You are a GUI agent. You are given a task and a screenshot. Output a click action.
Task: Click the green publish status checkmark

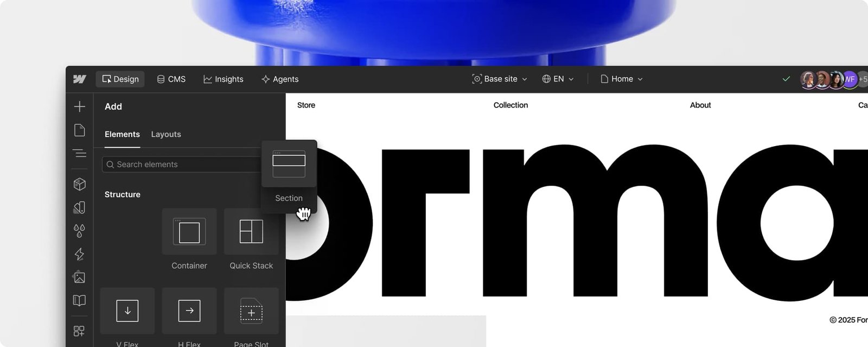786,79
